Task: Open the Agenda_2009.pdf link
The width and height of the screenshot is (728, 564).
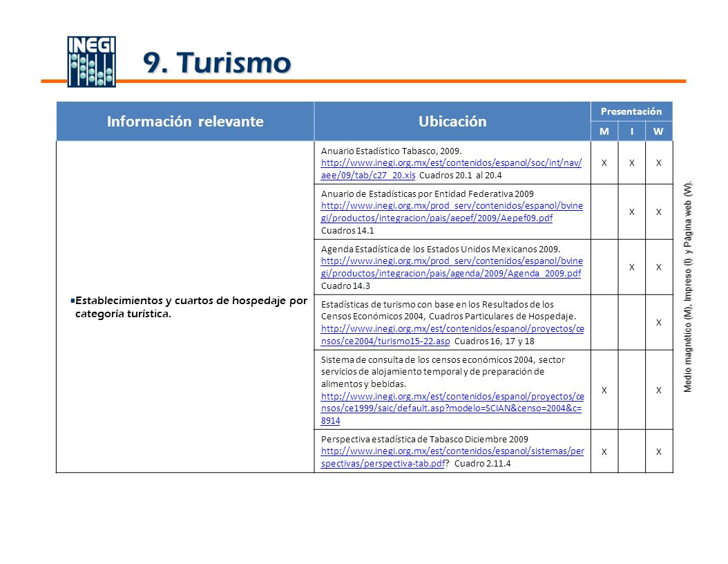Action: 452,267
